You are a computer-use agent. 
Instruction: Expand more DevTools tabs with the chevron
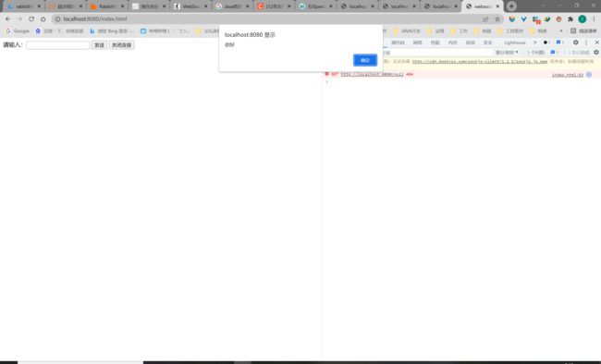535,42
